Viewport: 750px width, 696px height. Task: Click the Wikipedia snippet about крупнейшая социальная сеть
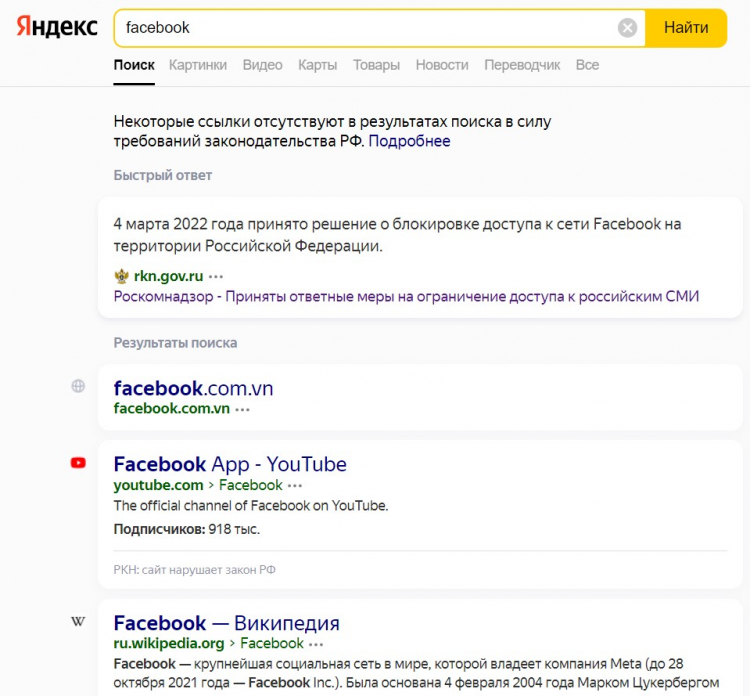pyautogui.click(x=416, y=673)
